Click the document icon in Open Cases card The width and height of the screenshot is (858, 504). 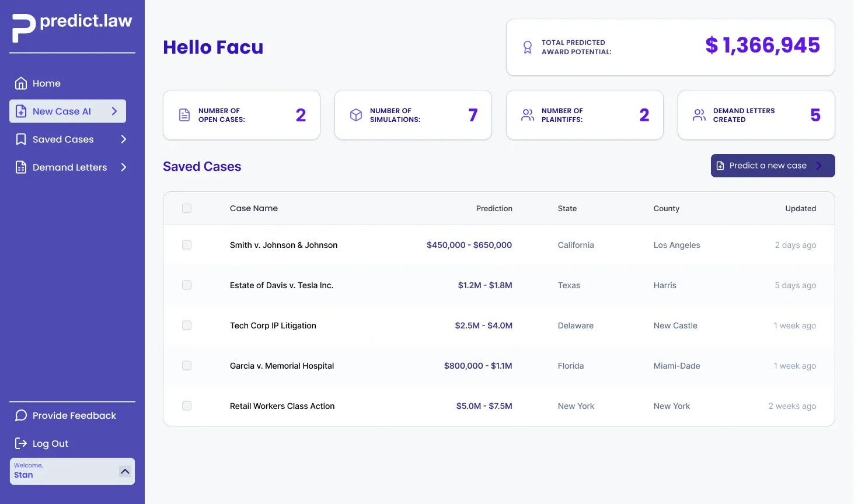pyautogui.click(x=184, y=115)
